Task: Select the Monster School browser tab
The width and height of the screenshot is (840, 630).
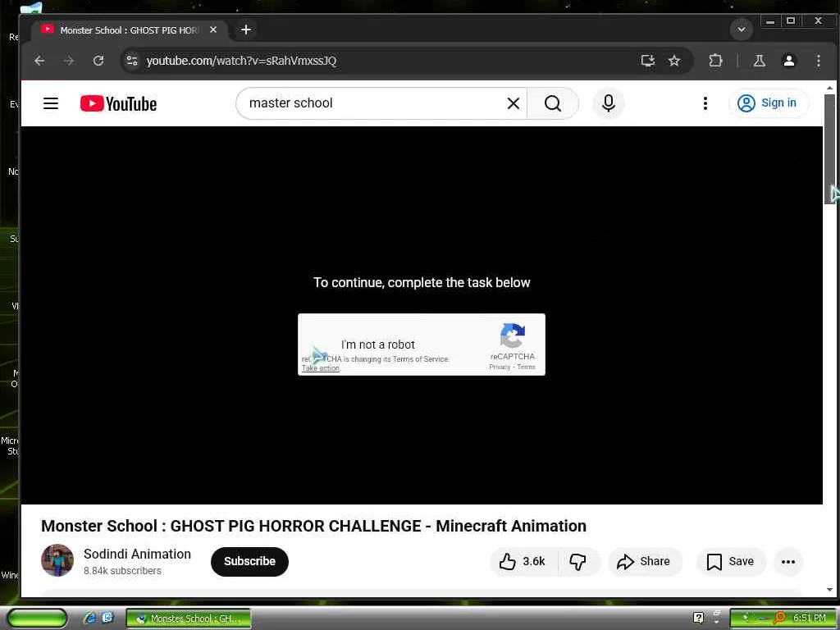Action: coord(129,30)
